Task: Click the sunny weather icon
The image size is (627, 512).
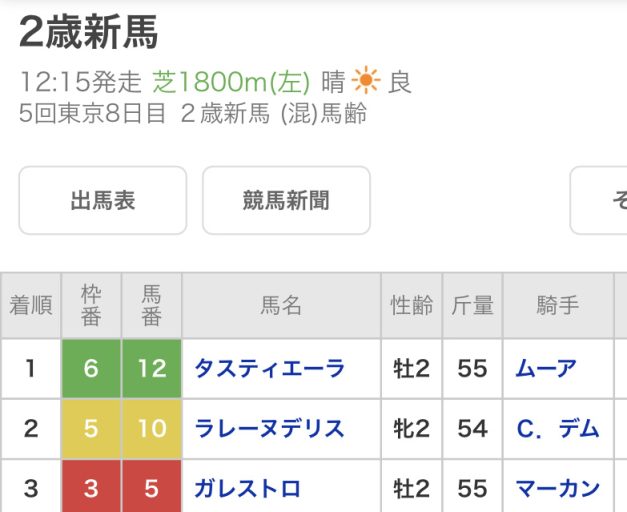Action: pos(365,81)
